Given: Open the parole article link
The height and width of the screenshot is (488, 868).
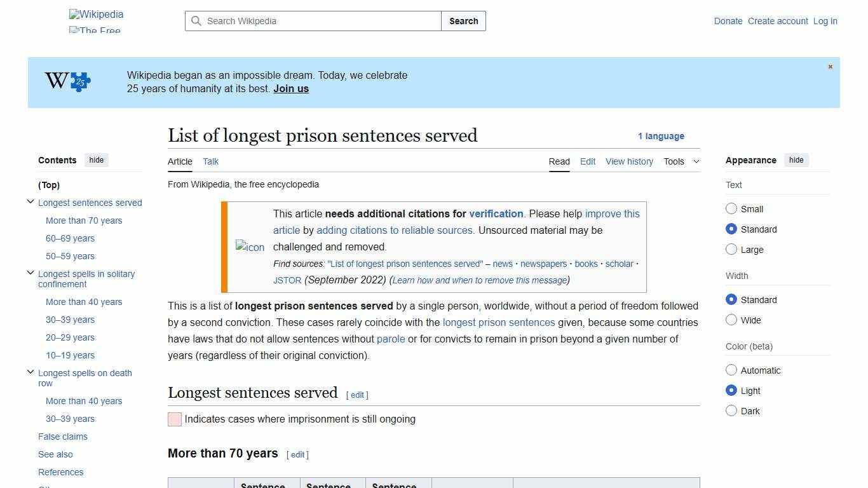Looking at the screenshot, I should (x=391, y=339).
